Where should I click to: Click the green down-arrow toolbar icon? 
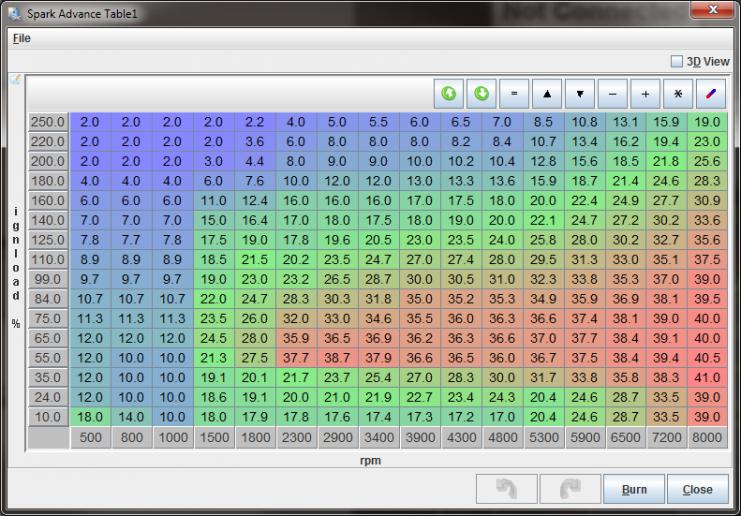pyautogui.click(x=482, y=94)
